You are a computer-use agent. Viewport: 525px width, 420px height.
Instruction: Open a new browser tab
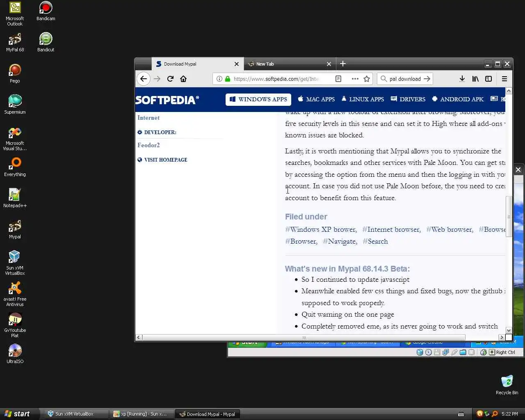click(343, 64)
